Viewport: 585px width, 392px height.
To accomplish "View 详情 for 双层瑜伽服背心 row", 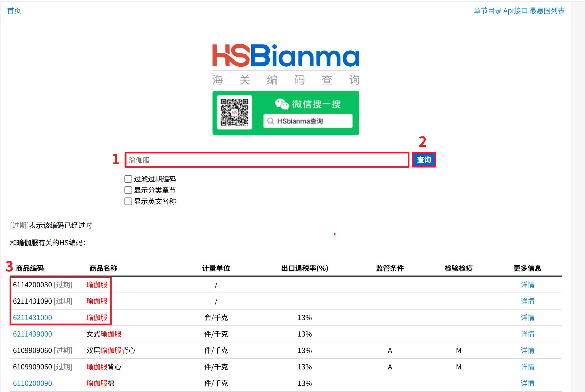I will pos(527,350).
